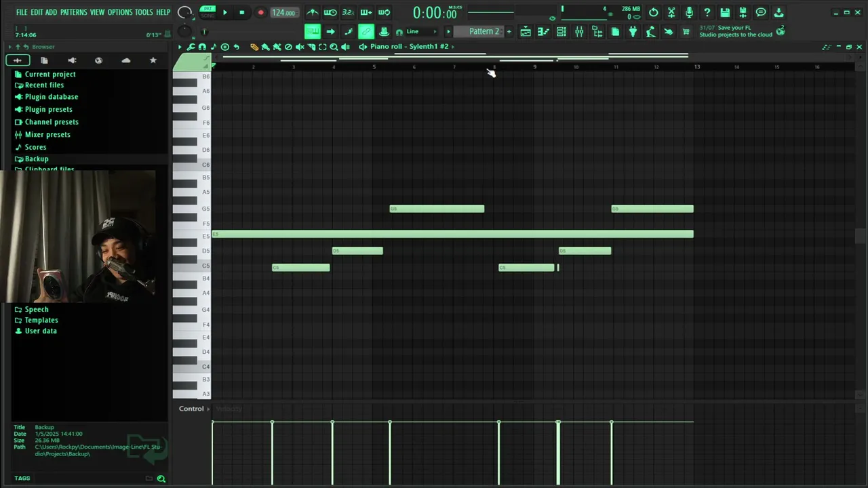Open the starred favorites tab in browser

tap(153, 60)
